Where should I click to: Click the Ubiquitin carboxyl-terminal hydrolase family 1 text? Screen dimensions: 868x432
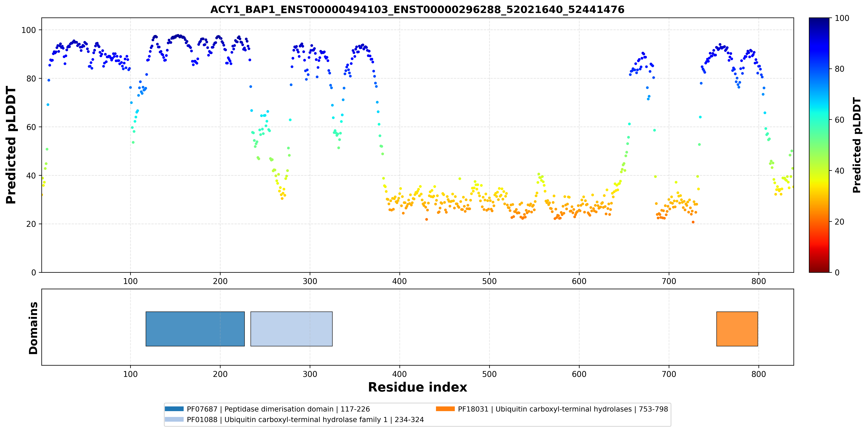306,420
